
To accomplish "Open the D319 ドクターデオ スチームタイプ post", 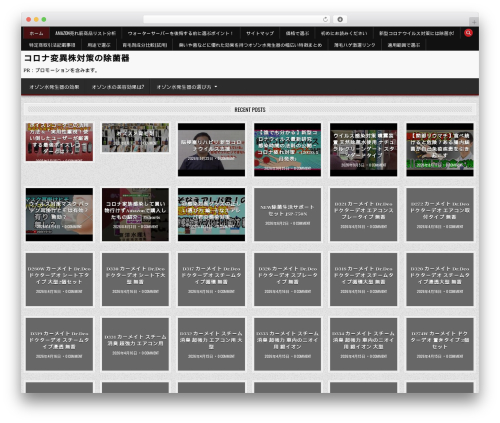I will pos(59,344).
